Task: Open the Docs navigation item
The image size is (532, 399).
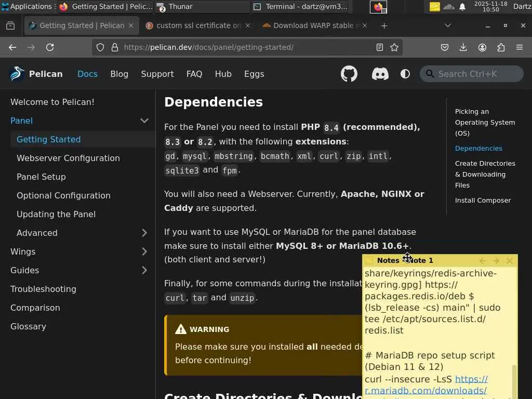Action: (x=87, y=74)
